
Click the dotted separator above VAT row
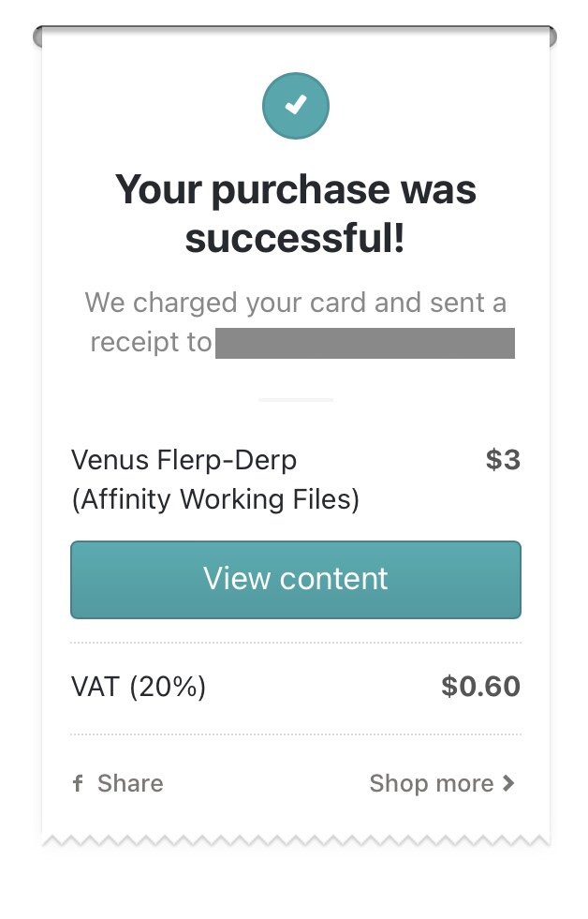coord(296,643)
